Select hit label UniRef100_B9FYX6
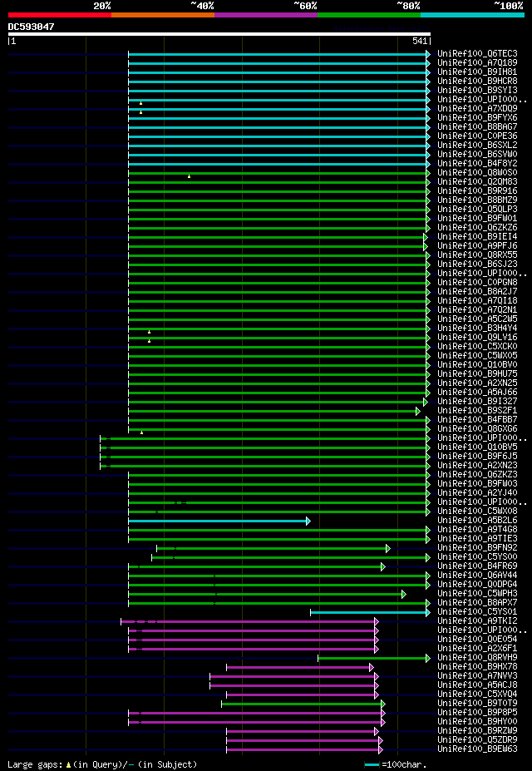This screenshot has width=532, height=771. point(477,117)
